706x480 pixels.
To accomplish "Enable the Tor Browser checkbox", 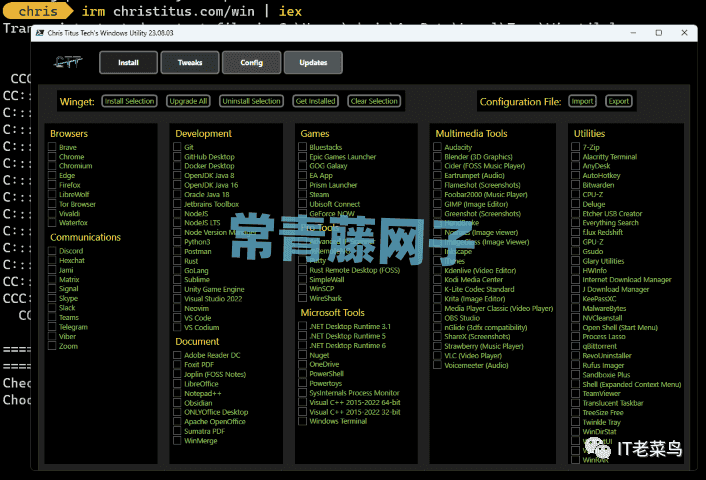I will (52, 204).
